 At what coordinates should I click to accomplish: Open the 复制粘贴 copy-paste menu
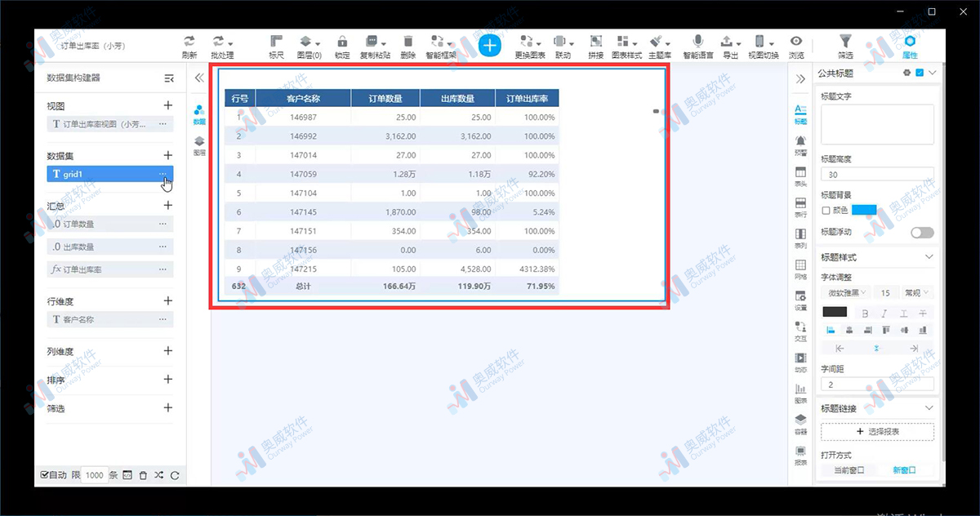(x=375, y=47)
